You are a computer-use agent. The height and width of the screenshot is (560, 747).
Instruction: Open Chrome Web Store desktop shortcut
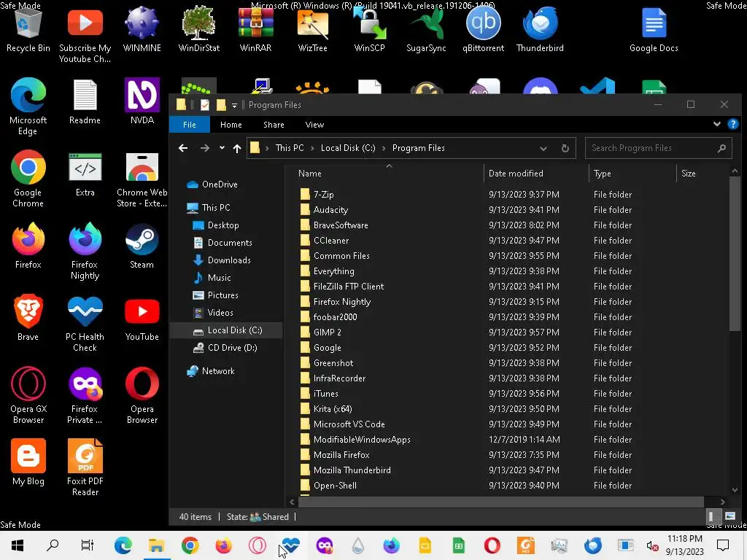point(142,180)
